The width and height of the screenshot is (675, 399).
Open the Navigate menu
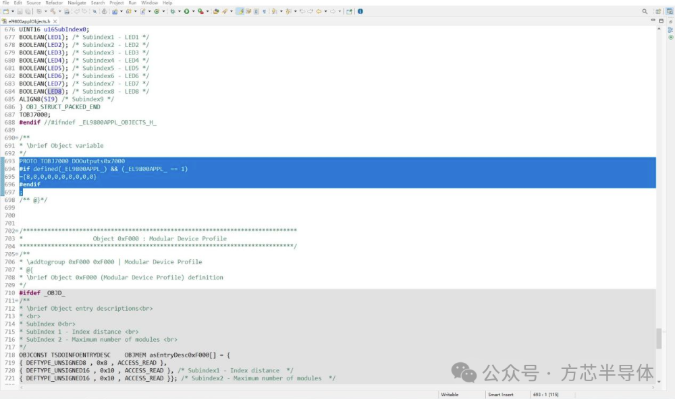coord(77,3)
